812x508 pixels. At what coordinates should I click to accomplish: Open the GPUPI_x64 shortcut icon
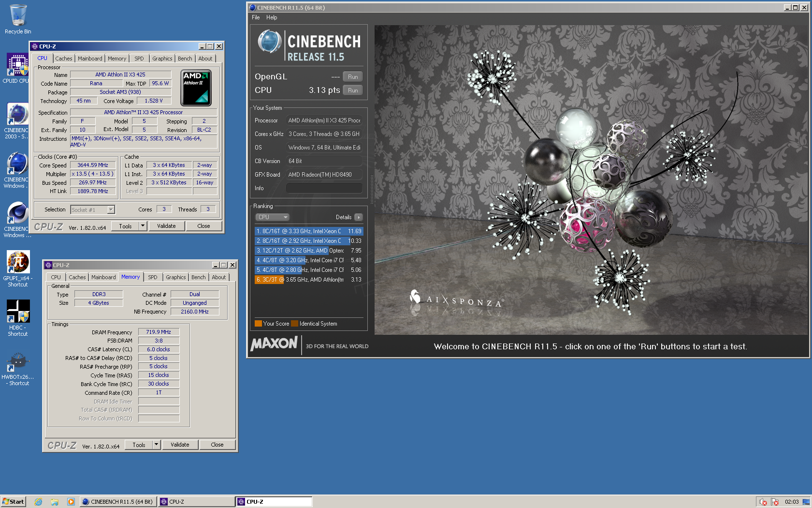[x=18, y=269]
